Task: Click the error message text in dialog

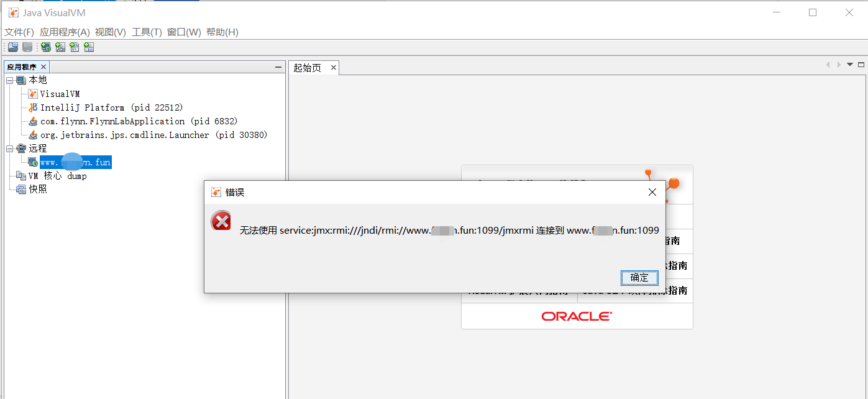Action: [449, 231]
